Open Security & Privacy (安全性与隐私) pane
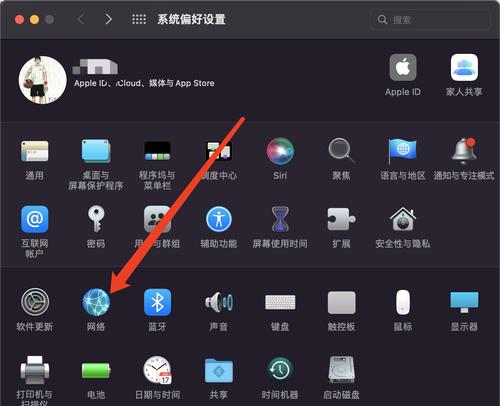The height and width of the screenshot is (406, 500). 403,219
